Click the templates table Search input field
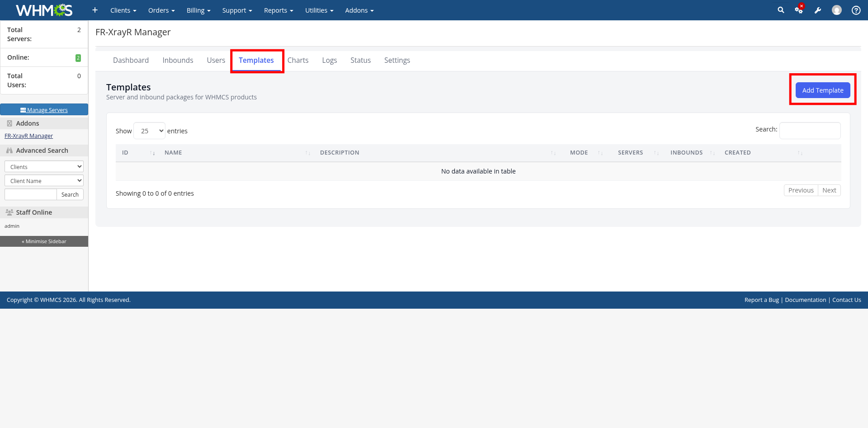 [810, 131]
